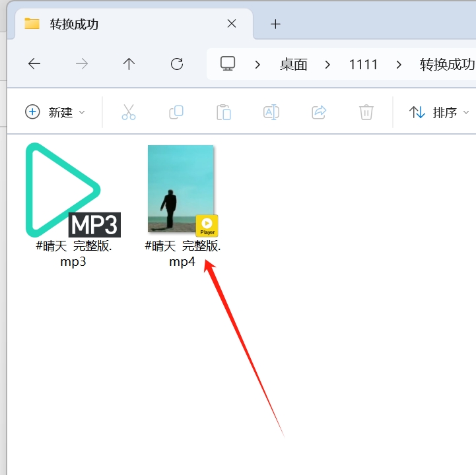Click the #晴天 完整版.mp3 file name
The width and height of the screenshot is (476, 475).
[73, 253]
